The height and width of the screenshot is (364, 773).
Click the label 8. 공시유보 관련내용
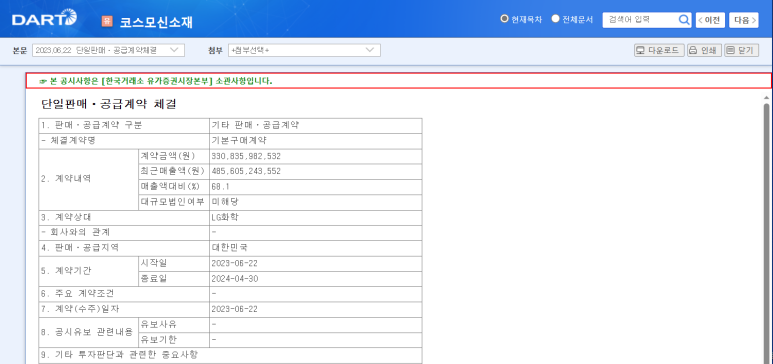point(87,332)
